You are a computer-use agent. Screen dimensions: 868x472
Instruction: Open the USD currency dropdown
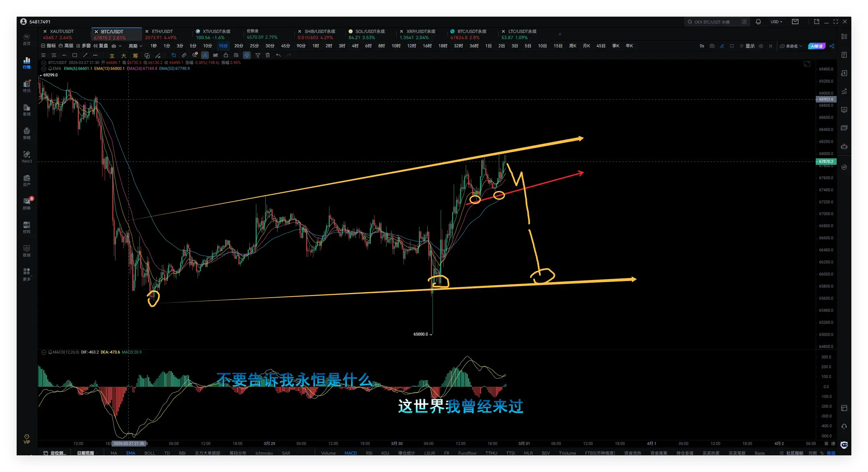click(x=776, y=22)
